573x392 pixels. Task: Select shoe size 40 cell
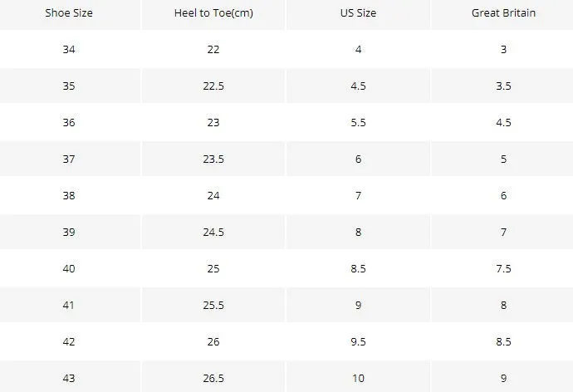(x=69, y=268)
